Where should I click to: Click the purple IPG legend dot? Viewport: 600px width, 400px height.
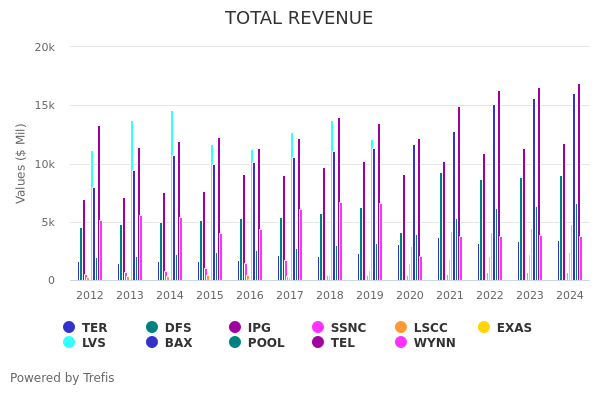[235, 327]
